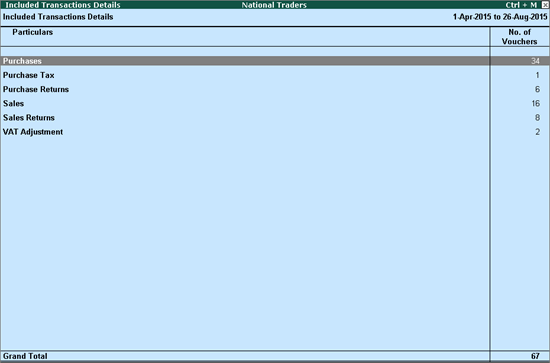
Task: Click voucher count 34 for Purchases
Action: (x=535, y=61)
